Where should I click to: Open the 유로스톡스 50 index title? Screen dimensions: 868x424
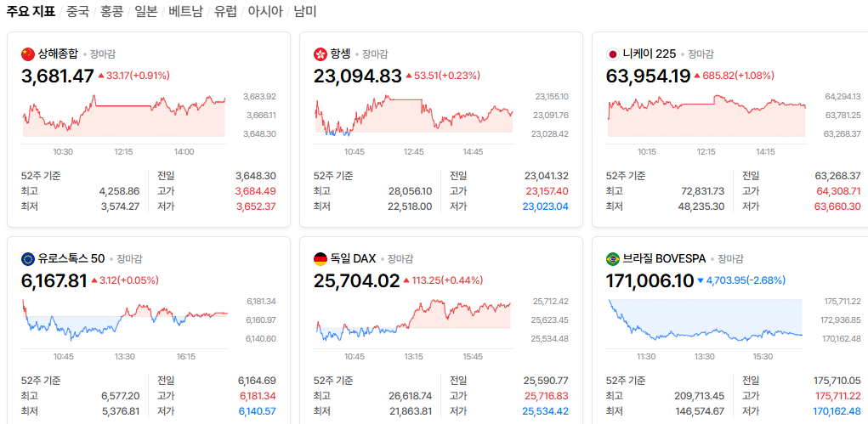tap(71, 258)
